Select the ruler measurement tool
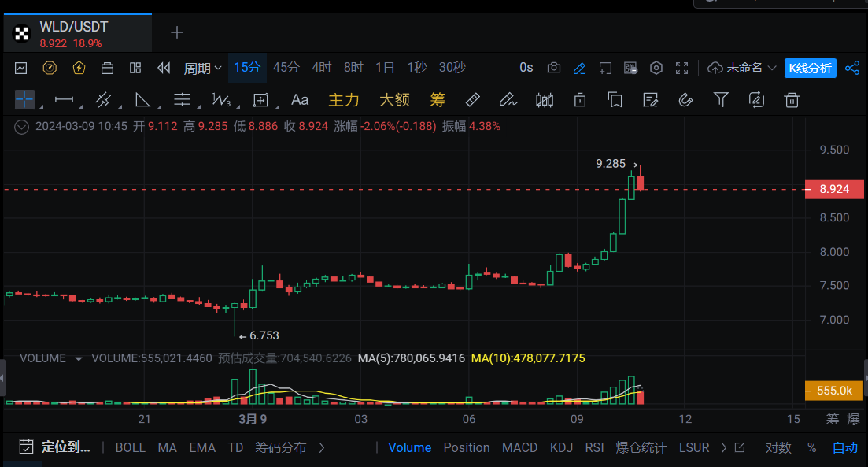 472,100
